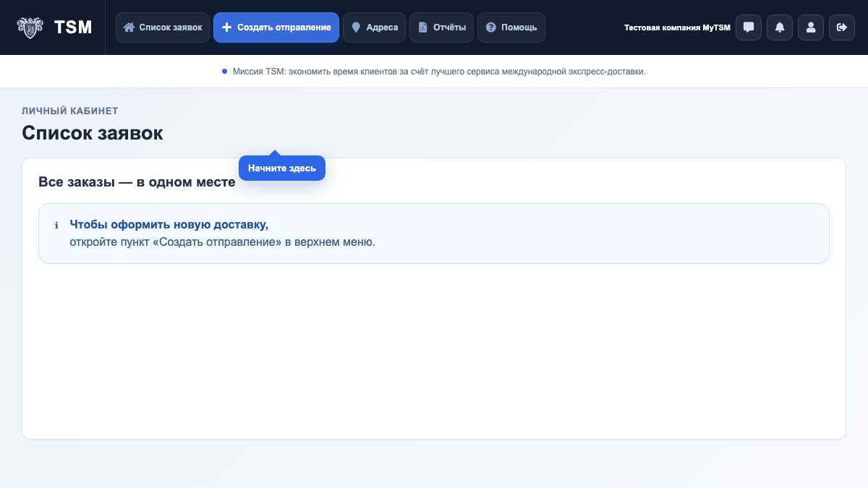868x488 pixels.
Task: Click the Чтобы оформить новую доставку heading
Action: [x=169, y=224]
